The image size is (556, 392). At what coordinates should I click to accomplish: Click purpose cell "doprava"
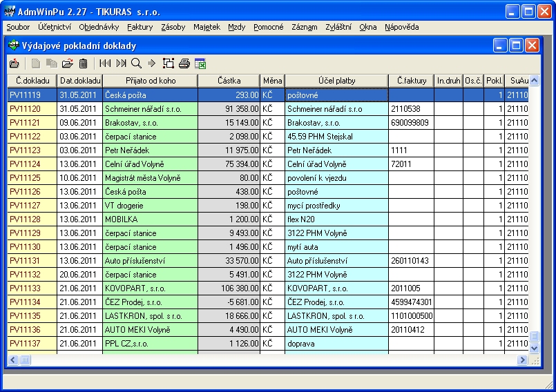[x=336, y=344]
